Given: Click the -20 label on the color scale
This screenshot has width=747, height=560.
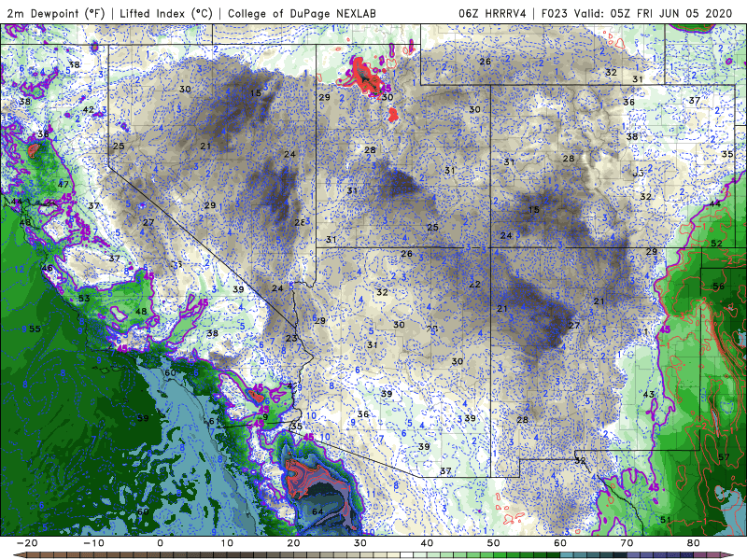Looking at the screenshot, I should 27,543.
